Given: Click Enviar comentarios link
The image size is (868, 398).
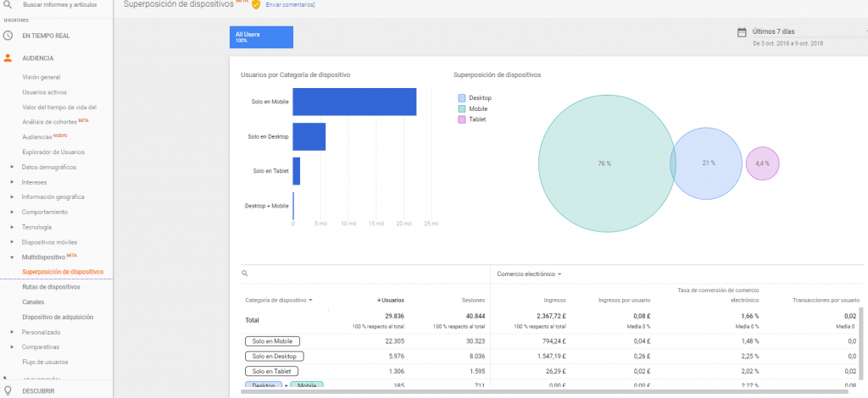Looking at the screenshot, I should click(291, 4).
